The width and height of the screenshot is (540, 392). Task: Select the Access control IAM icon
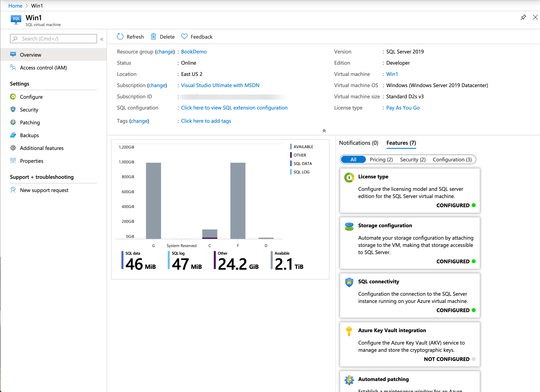coord(13,67)
